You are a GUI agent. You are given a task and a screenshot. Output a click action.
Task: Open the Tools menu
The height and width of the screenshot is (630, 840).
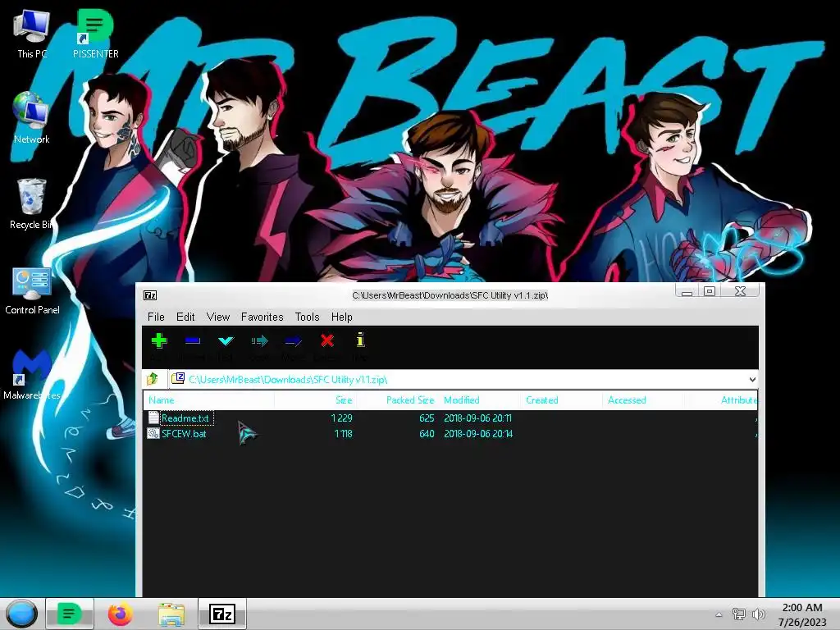[307, 317]
